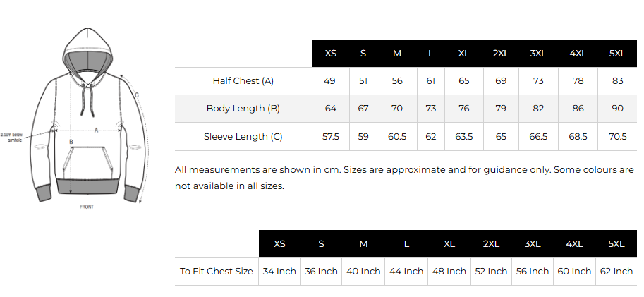Select the body length value 90
The image size is (644, 297).
point(617,109)
